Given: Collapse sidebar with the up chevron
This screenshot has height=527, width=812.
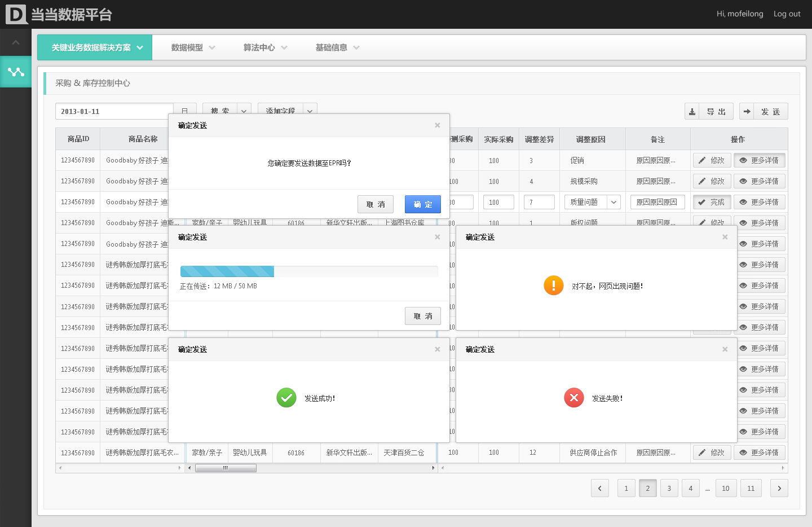Looking at the screenshot, I should pos(16,43).
